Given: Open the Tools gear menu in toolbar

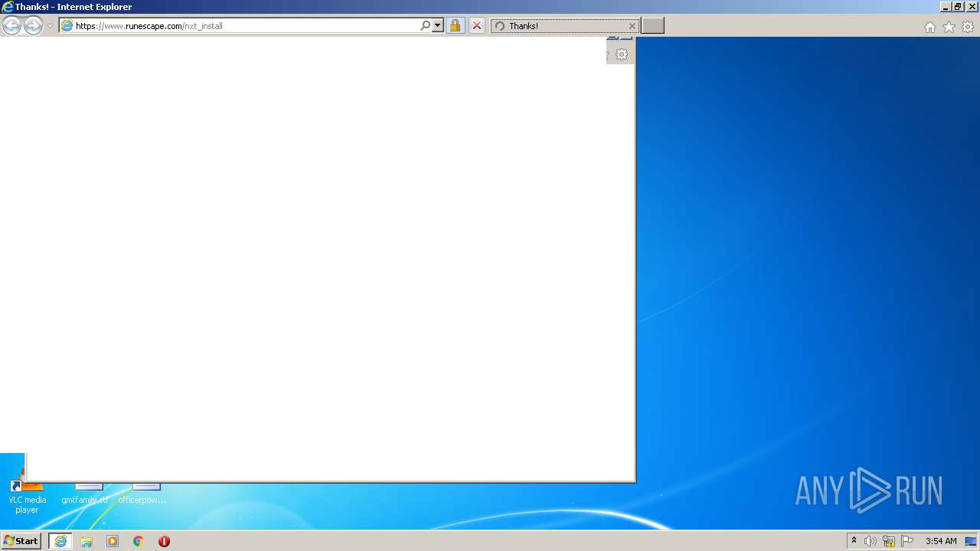Looking at the screenshot, I should tap(968, 27).
